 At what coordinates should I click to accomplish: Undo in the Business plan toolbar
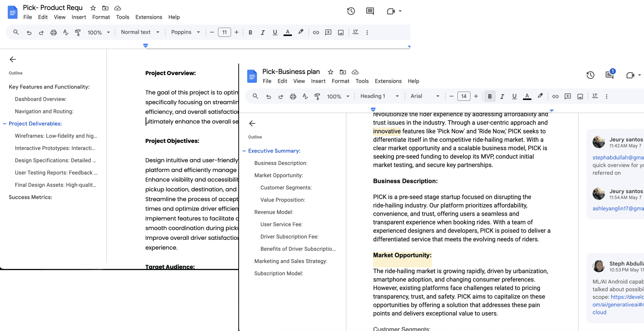[269, 97]
